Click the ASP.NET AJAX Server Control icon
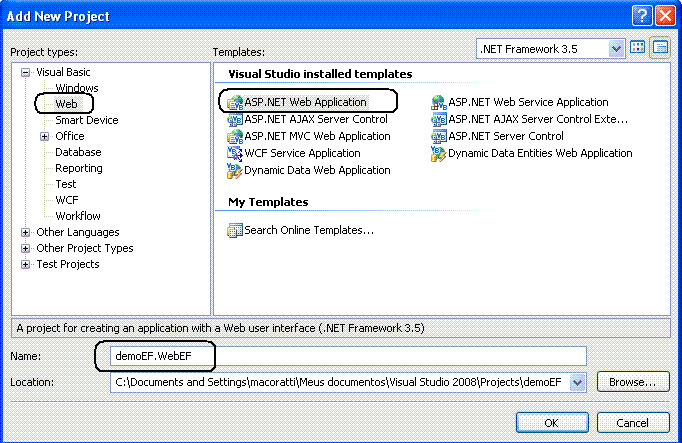The height and width of the screenshot is (443, 682). point(235,120)
